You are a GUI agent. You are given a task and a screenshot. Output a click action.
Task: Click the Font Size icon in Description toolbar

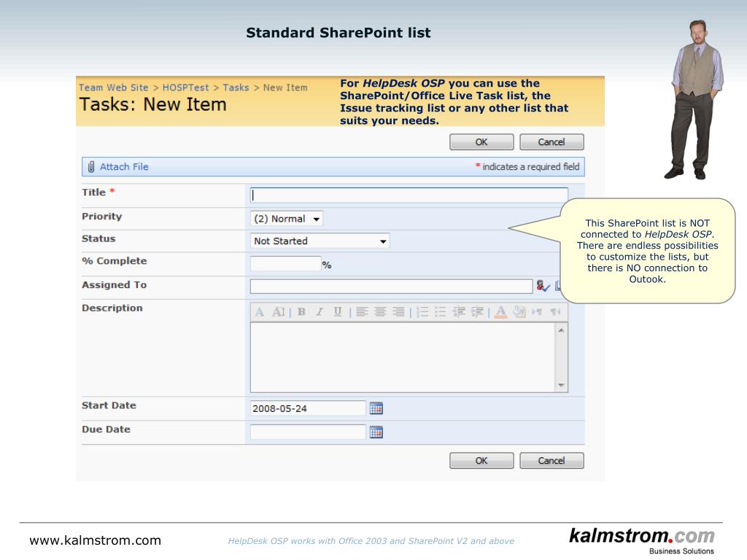(x=279, y=312)
